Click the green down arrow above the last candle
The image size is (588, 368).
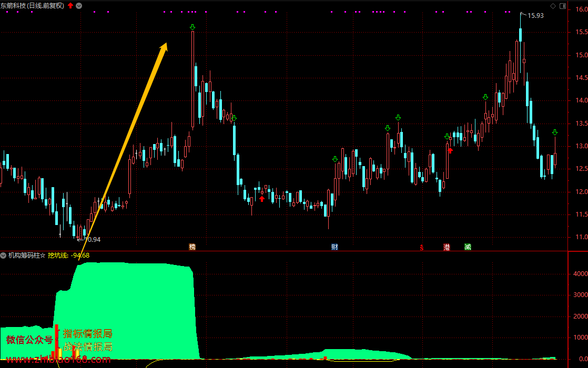coord(555,132)
